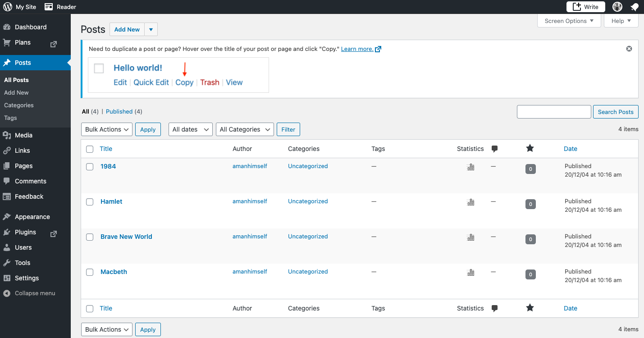Click the Settings sidebar icon

click(x=7, y=278)
